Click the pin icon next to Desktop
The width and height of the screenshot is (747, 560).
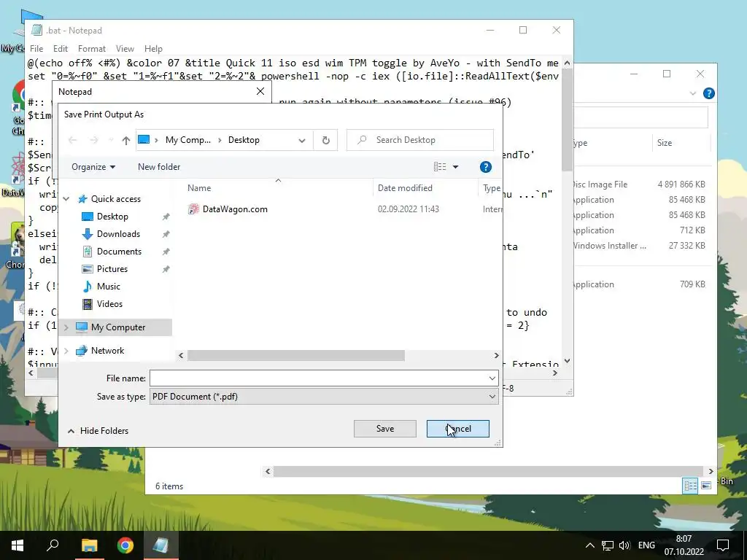166,217
